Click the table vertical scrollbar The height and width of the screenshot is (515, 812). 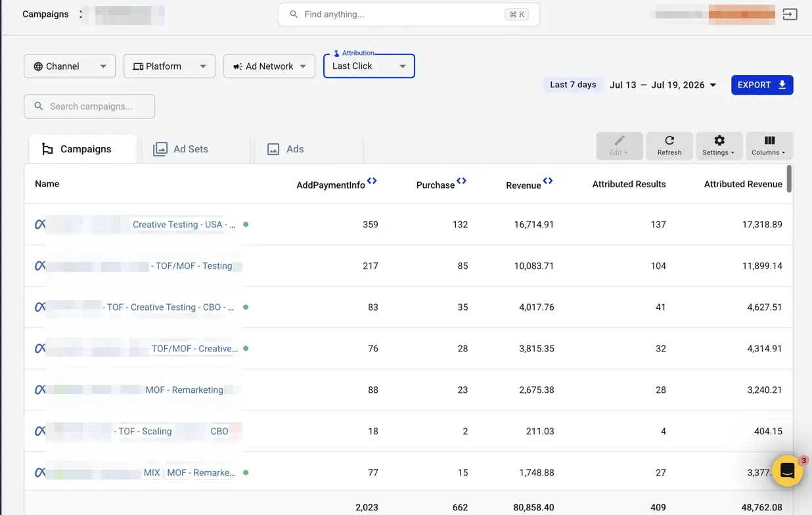788,179
